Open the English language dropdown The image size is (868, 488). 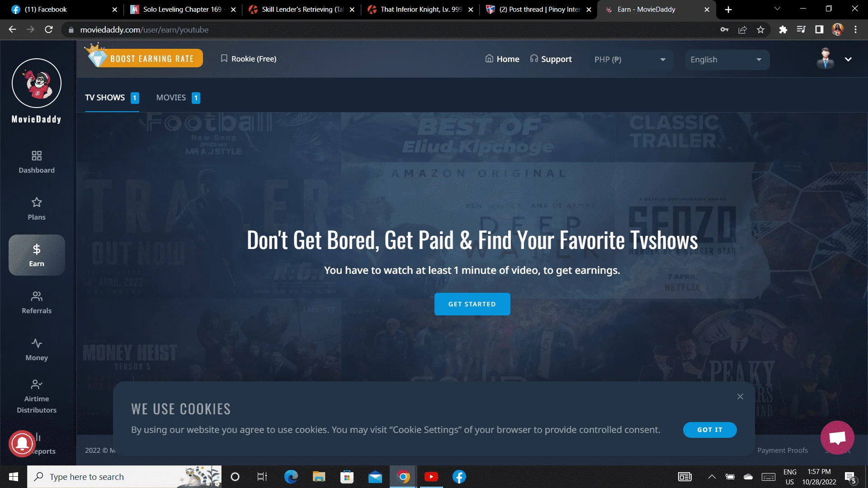(x=726, y=60)
